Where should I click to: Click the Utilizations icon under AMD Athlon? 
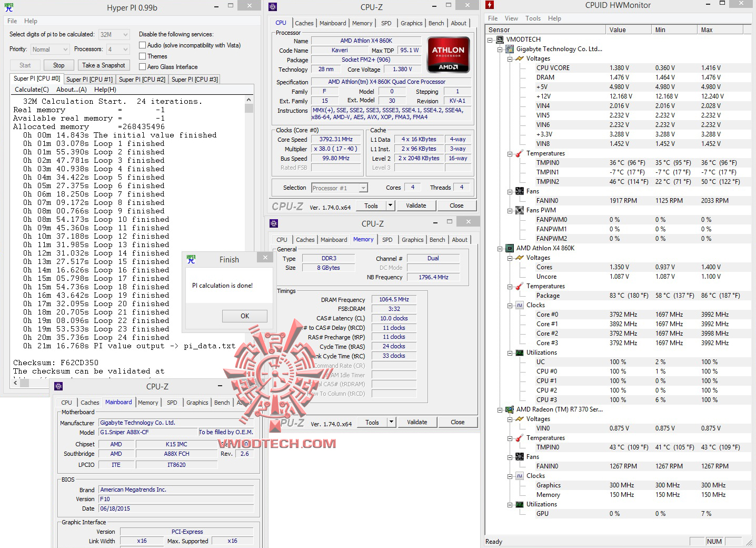(x=520, y=353)
